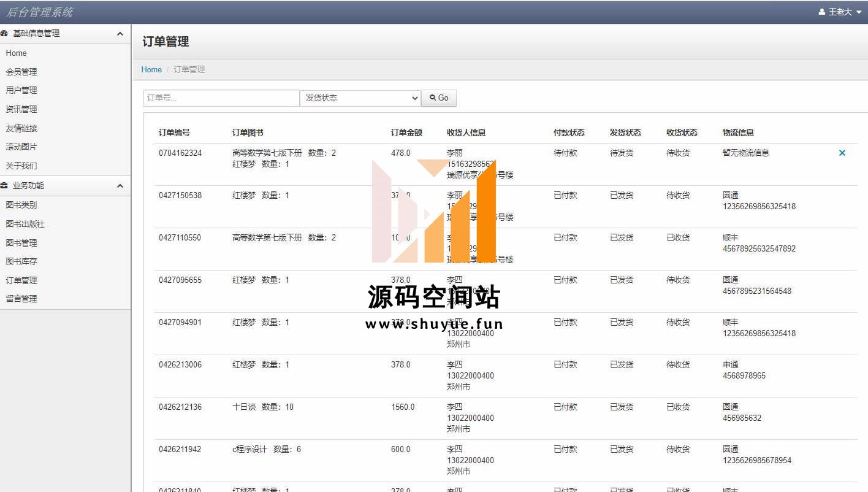Select order number 0426213006
Viewport: 868px width, 492px height.
[x=180, y=364]
